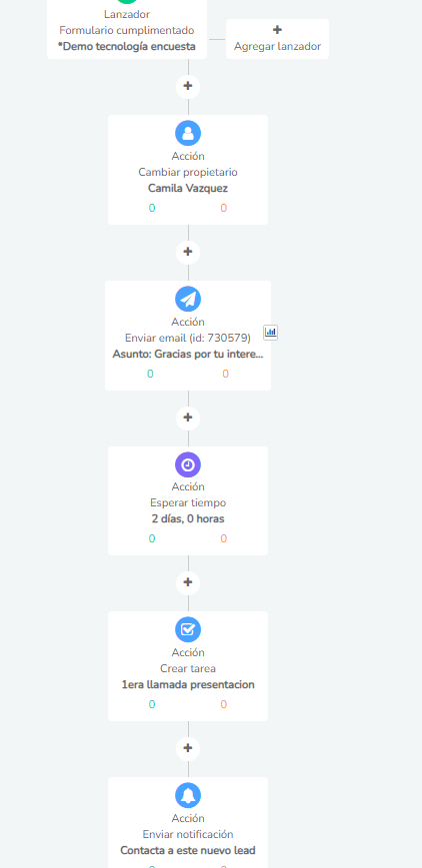
Task: Click the Esperar tiempo clock icon
Action: [x=188, y=464]
